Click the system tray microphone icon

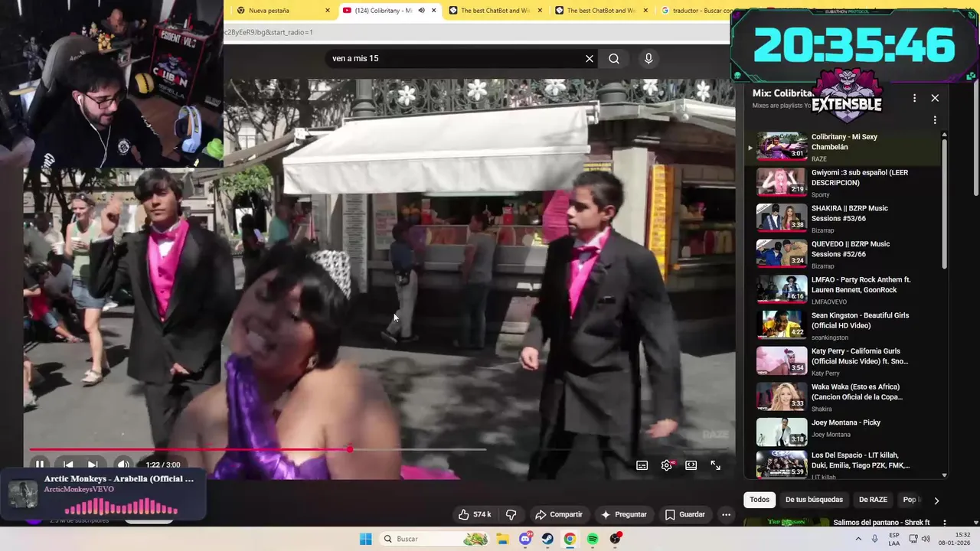pos(874,539)
